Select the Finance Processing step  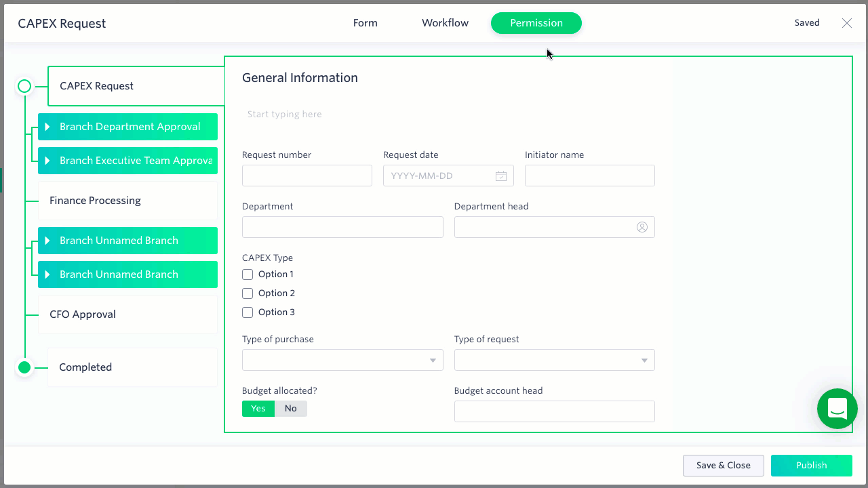click(x=127, y=201)
